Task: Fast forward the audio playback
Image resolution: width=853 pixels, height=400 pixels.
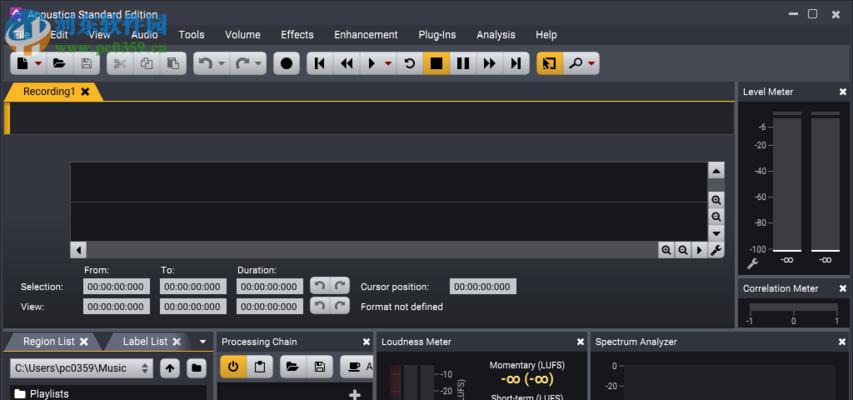Action: coord(490,64)
